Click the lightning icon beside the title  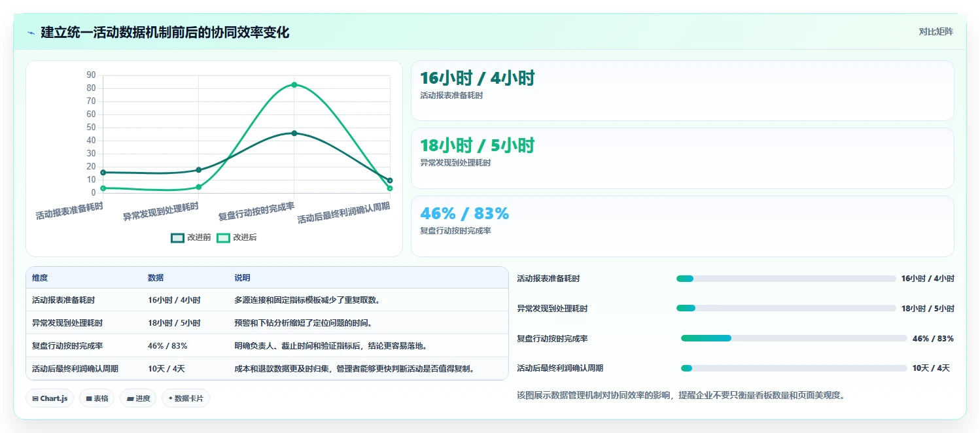click(31, 33)
